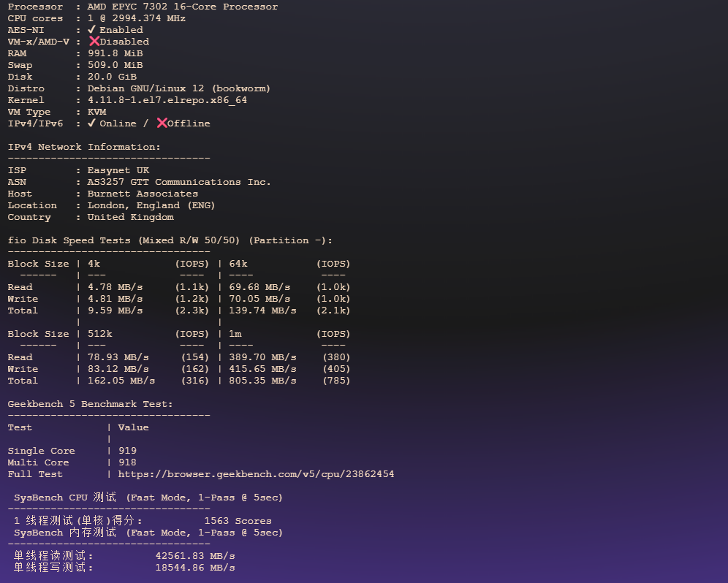728x583 pixels.
Task: Click the Single Core score 919
Action: pos(127,451)
